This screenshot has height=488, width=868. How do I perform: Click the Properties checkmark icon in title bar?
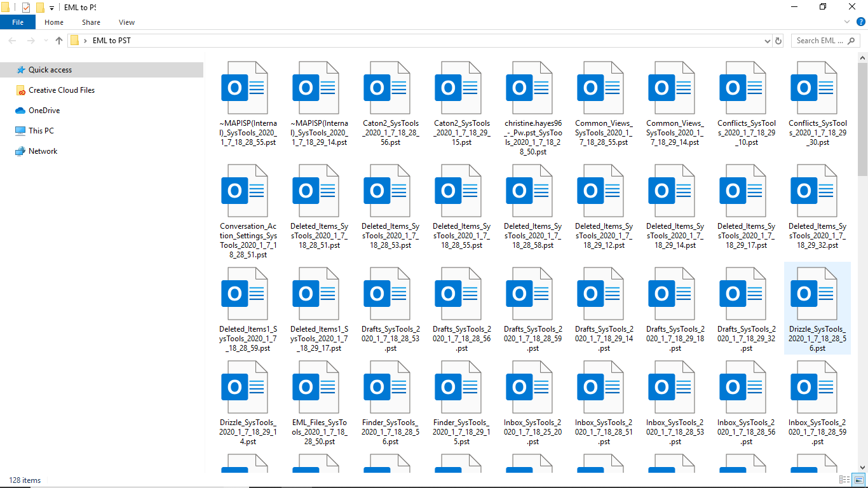pyautogui.click(x=26, y=8)
